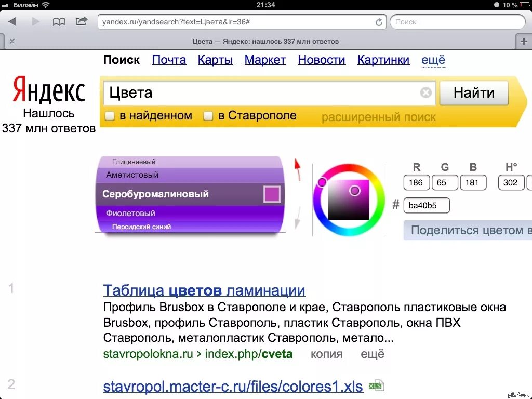Viewport: 532px width, 399px height.
Task: Click the hex value field showing ba40b5
Action: [x=426, y=205]
